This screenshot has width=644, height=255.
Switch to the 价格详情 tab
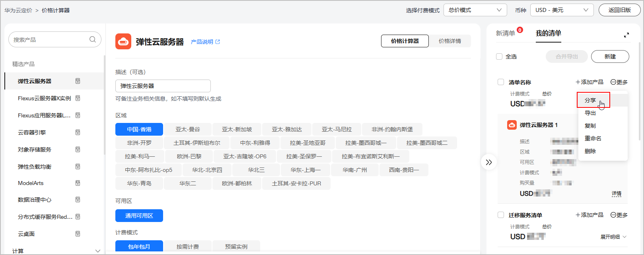point(450,41)
